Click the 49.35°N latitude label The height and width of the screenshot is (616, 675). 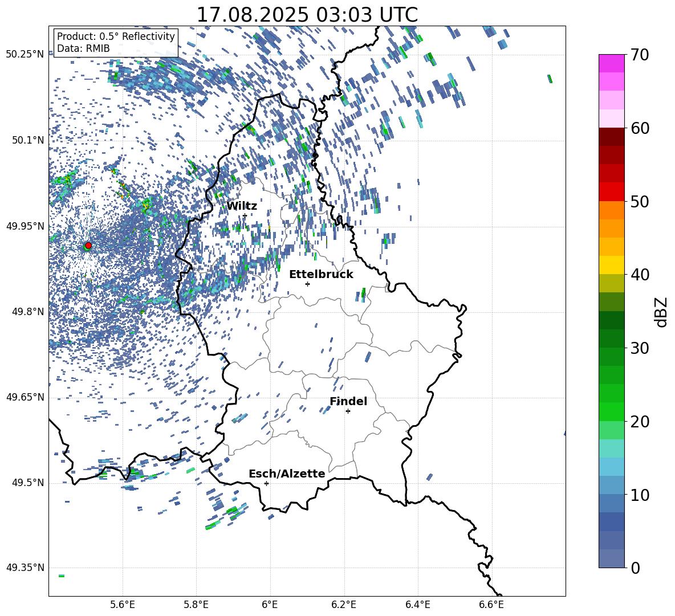click(25, 568)
